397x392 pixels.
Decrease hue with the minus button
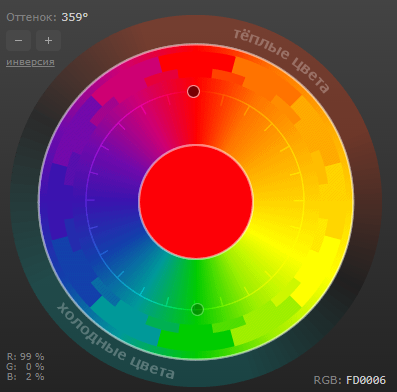[x=19, y=41]
